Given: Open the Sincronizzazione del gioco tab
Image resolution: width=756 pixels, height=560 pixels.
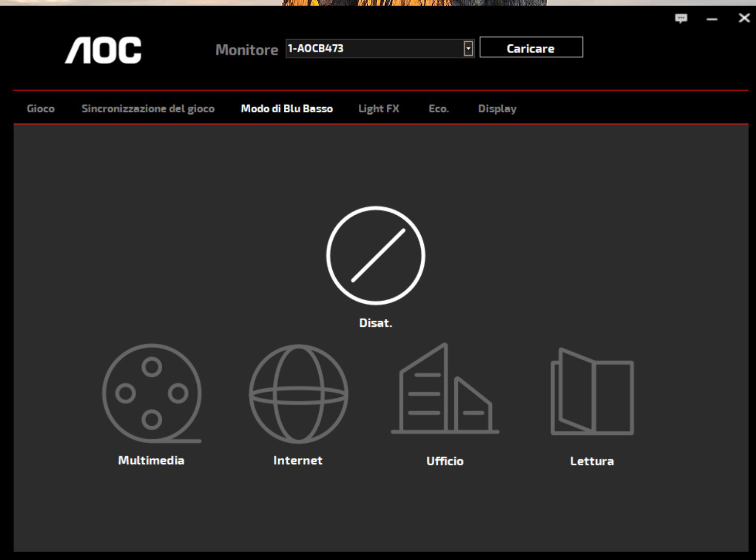Looking at the screenshot, I should pos(148,109).
